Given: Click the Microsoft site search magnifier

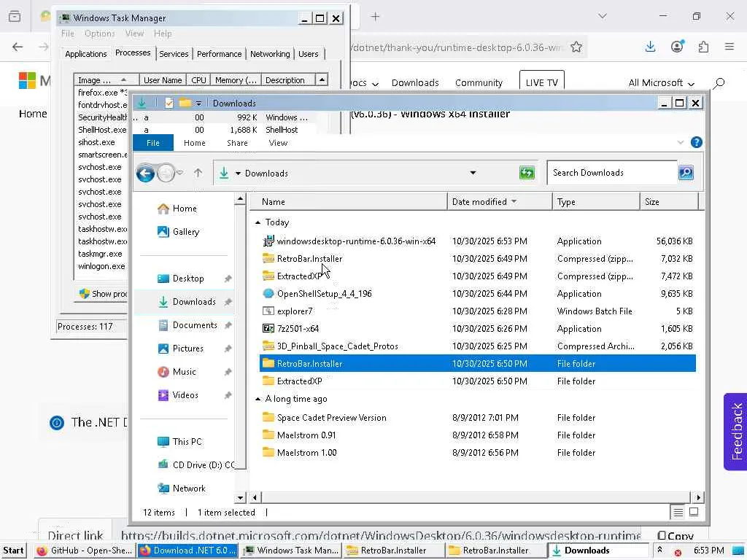Looking at the screenshot, I should [719, 83].
